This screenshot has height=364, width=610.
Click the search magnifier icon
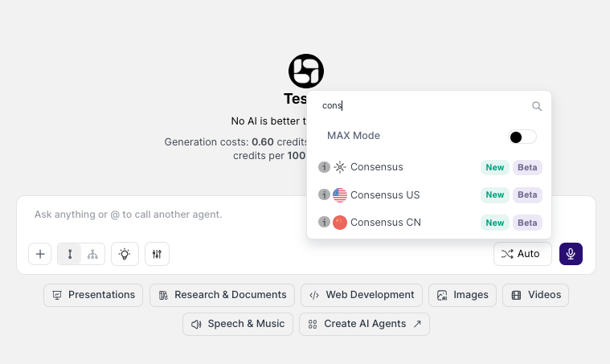[537, 106]
